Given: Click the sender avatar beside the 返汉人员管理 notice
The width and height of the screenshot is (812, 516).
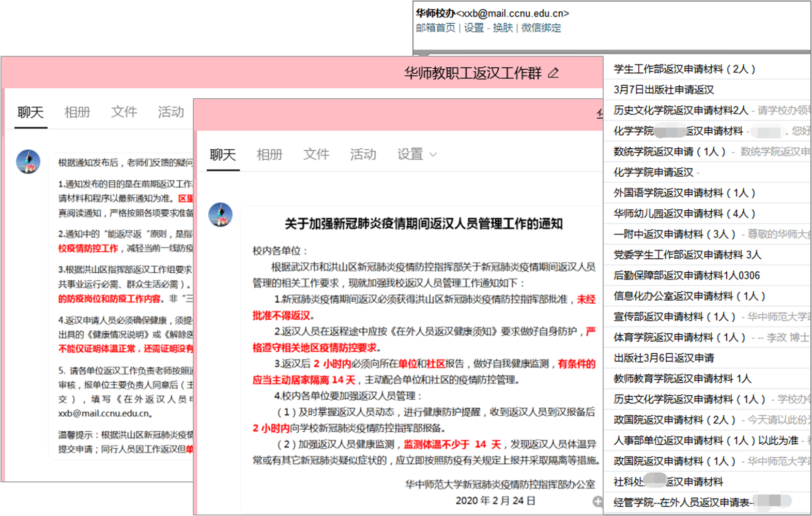Looking at the screenshot, I should click(x=220, y=214).
